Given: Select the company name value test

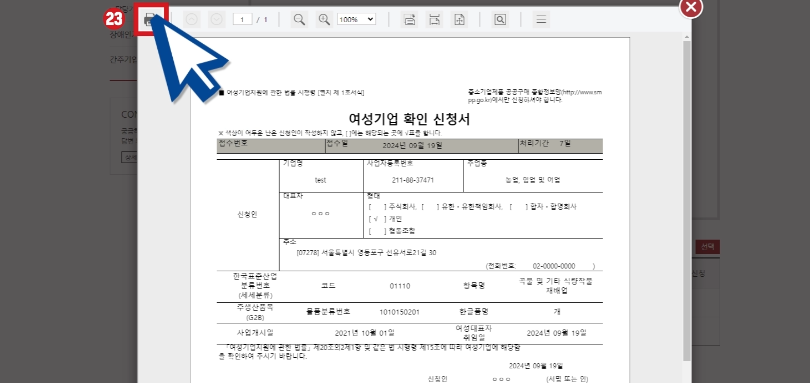Looking at the screenshot, I should click(x=320, y=180).
